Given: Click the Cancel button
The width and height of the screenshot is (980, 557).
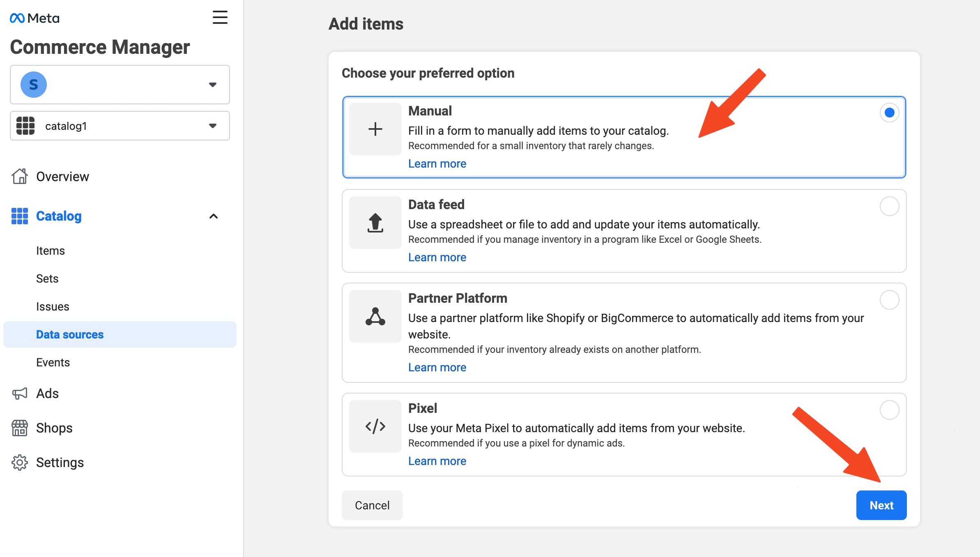Looking at the screenshot, I should pyautogui.click(x=372, y=505).
